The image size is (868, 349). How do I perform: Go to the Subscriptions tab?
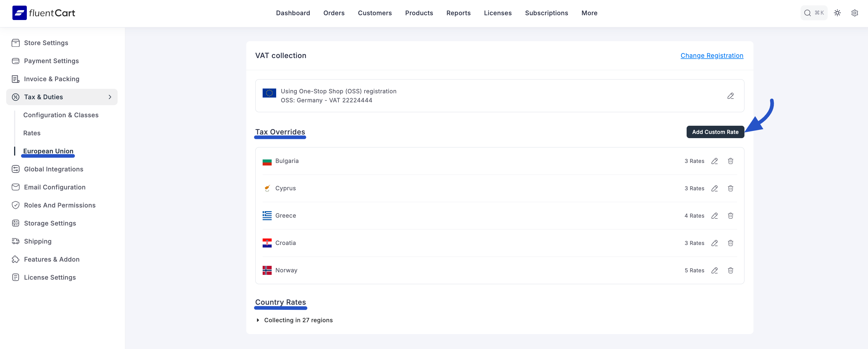pos(546,13)
